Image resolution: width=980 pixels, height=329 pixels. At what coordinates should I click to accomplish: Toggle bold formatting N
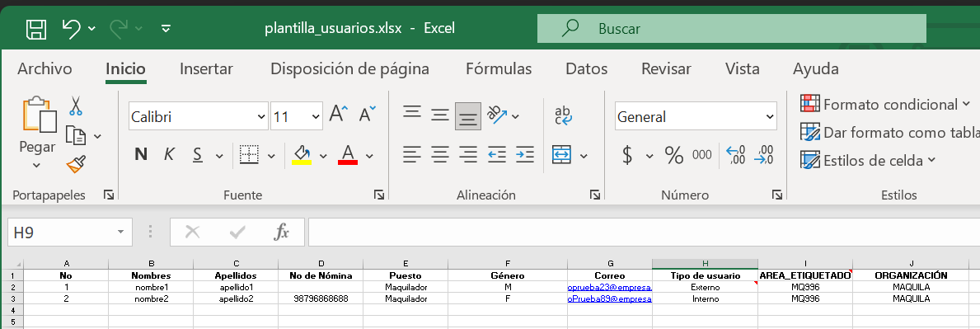(141, 154)
